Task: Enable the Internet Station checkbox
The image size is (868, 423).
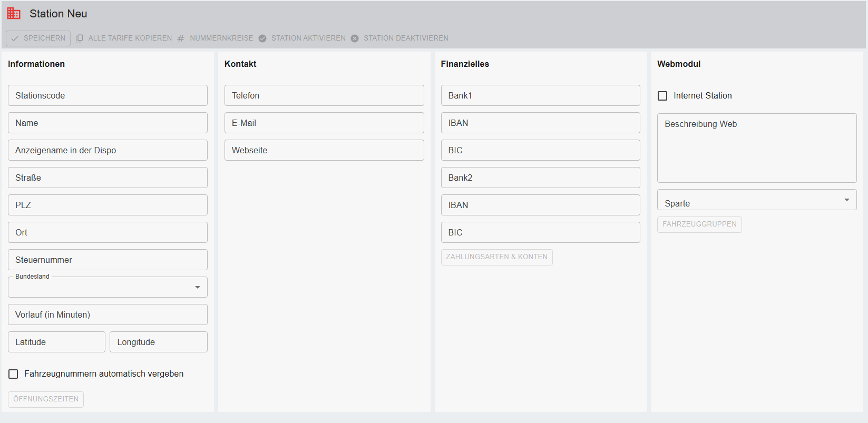Action: [662, 96]
